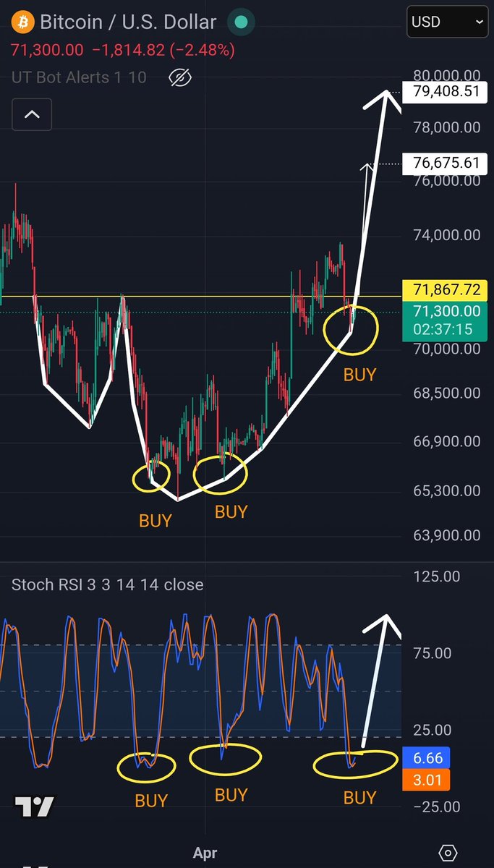Click the 79,408.51 price label

[x=443, y=91]
